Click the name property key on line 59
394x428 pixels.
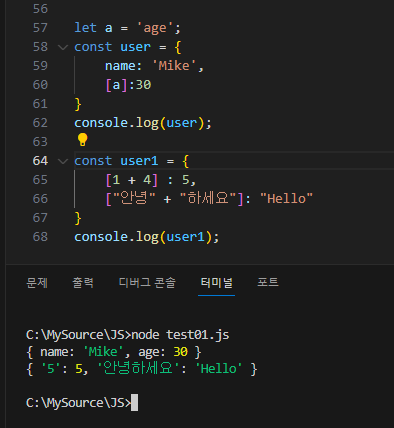(x=120, y=66)
